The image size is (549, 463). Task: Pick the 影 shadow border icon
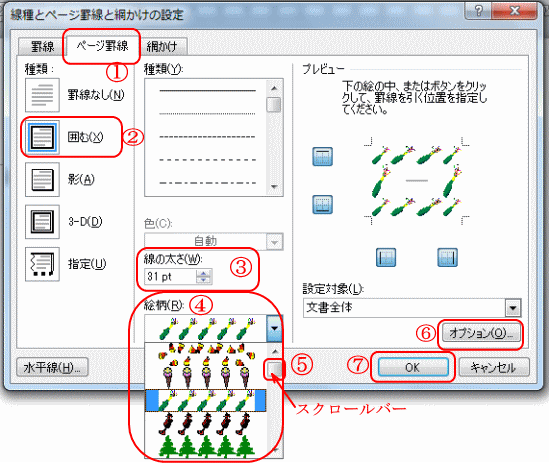tap(42, 179)
